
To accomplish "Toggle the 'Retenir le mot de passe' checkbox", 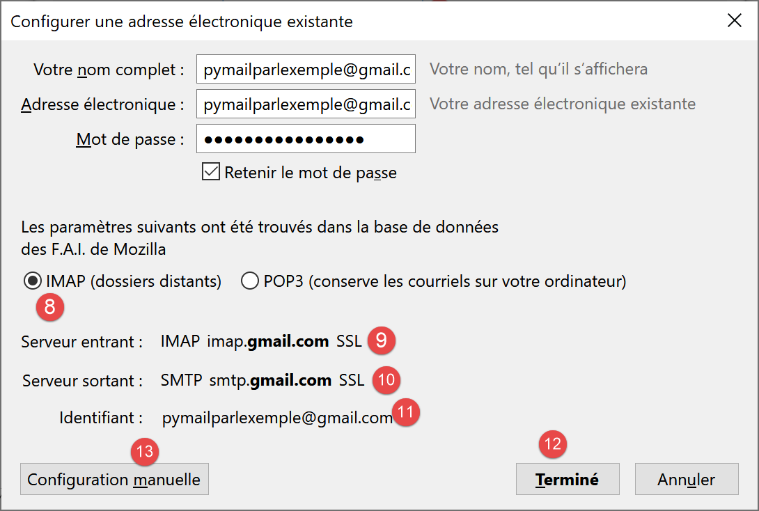I will [x=211, y=172].
